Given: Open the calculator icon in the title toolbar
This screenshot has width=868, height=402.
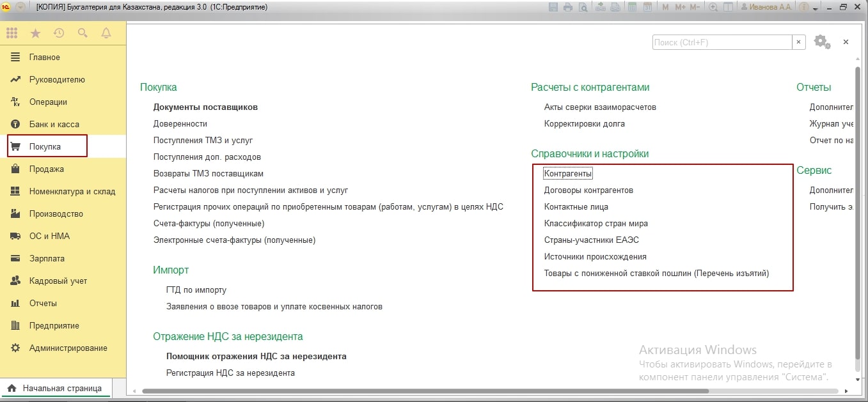Looking at the screenshot, I should click(x=632, y=7).
